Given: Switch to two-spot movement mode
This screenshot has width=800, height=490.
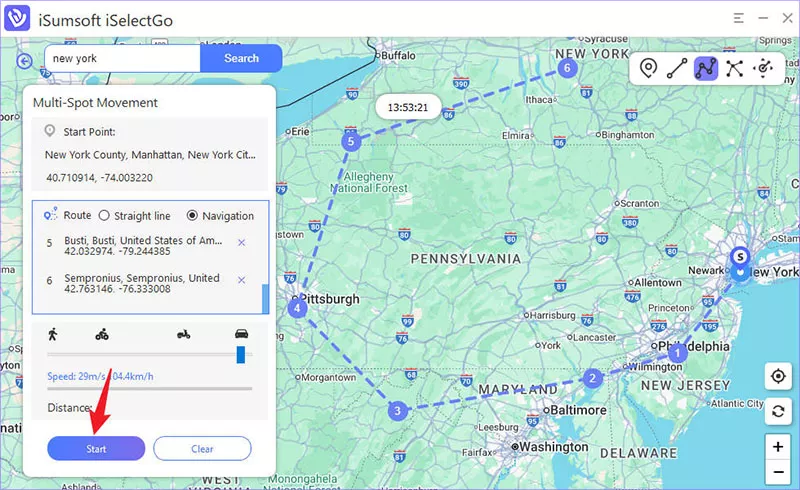Looking at the screenshot, I should [x=677, y=68].
